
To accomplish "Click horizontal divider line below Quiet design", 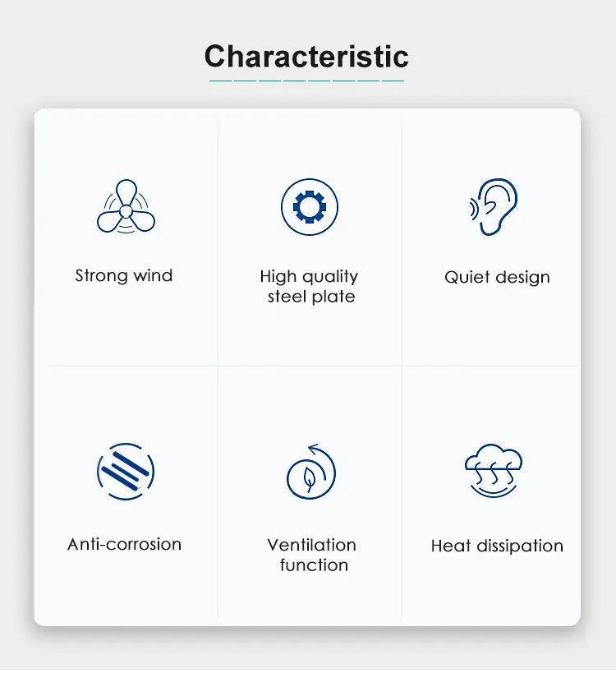I will [491, 366].
